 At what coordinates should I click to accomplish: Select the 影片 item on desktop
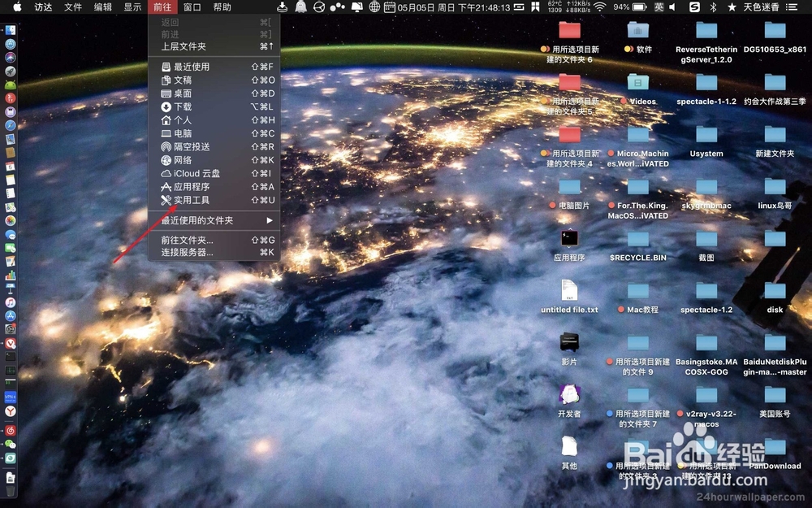coord(569,350)
